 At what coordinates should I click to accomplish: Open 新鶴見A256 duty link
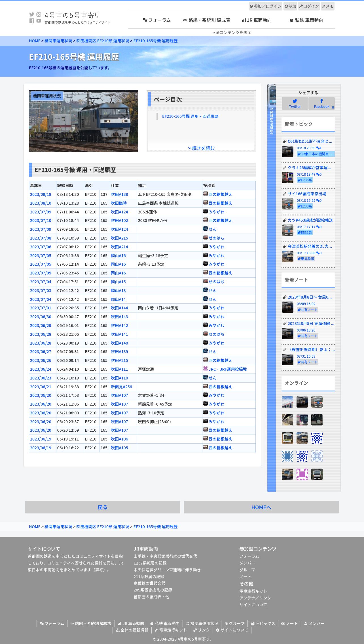pos(121,387)
